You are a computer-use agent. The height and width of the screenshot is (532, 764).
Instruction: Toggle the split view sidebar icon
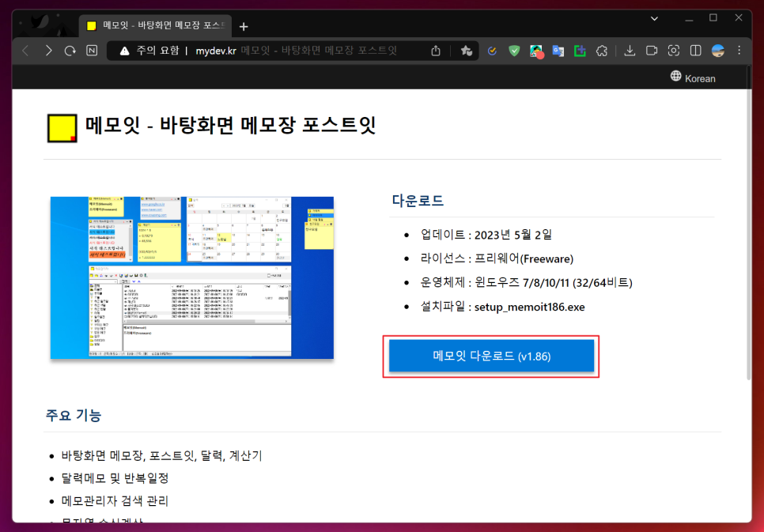click(x=696, y=51)
